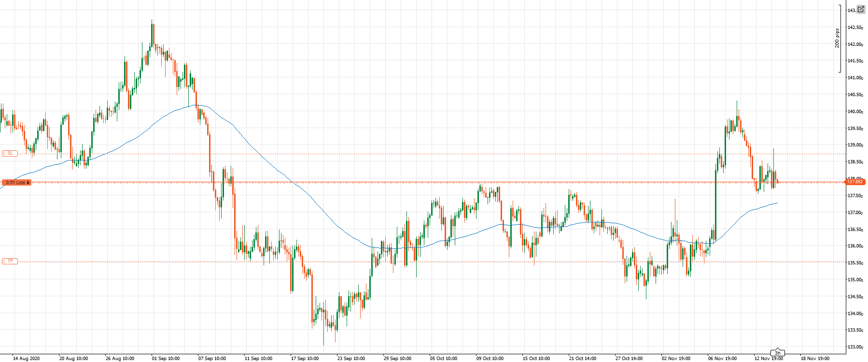Click the 136.00 price axis label

point(855,246)
